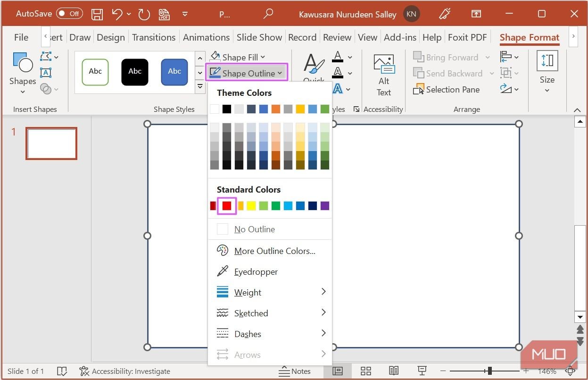Image resolution: width=588 pixels, height=380 pixels.
Task: Open the Text Fill arrow
Action: coord(350,57)
